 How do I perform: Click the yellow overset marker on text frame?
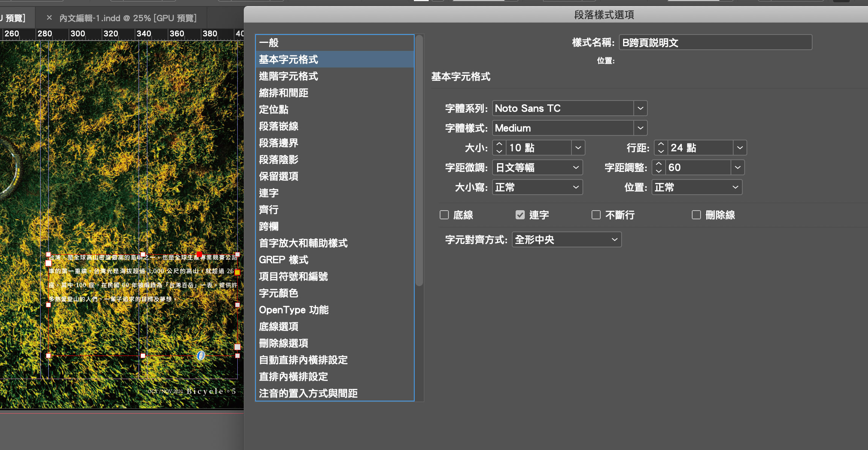pyautogui.click(x=237, y=272)
